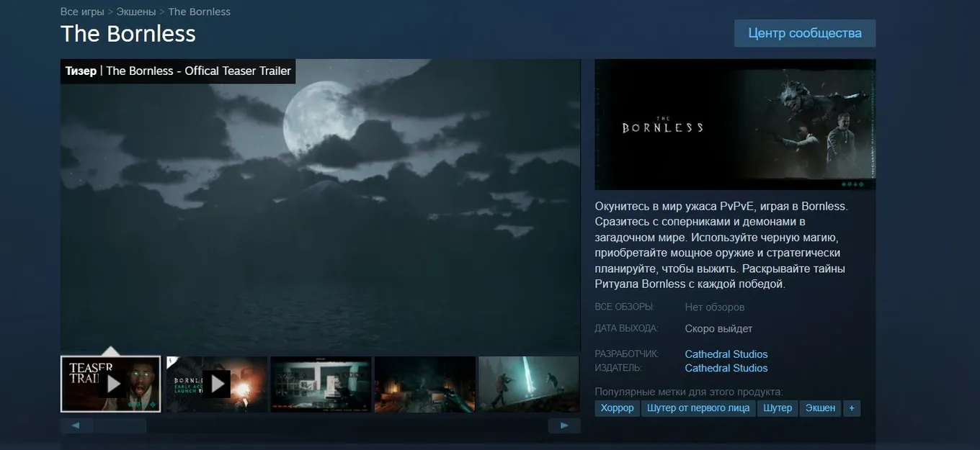Image resolution: width=980 pixels, height=450 pixels.
Task: Click the 'Нет обзоров' reviews text
Action: point(715,307)
